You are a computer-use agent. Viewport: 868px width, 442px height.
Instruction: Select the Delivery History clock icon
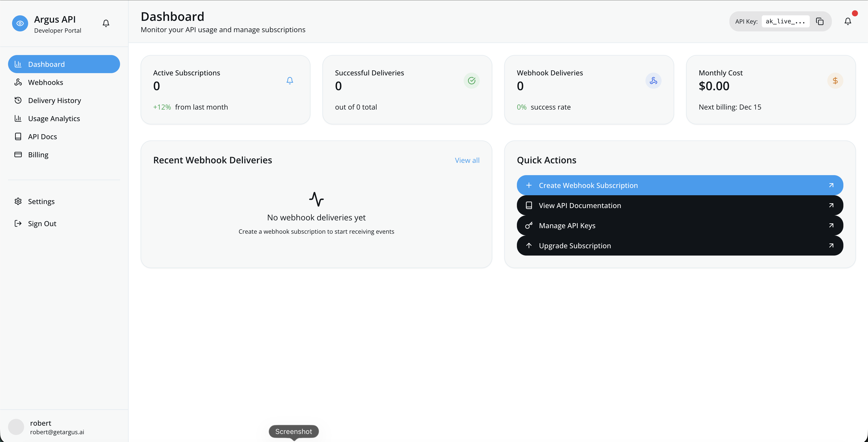pyautogui.click(x=18, y=100)
